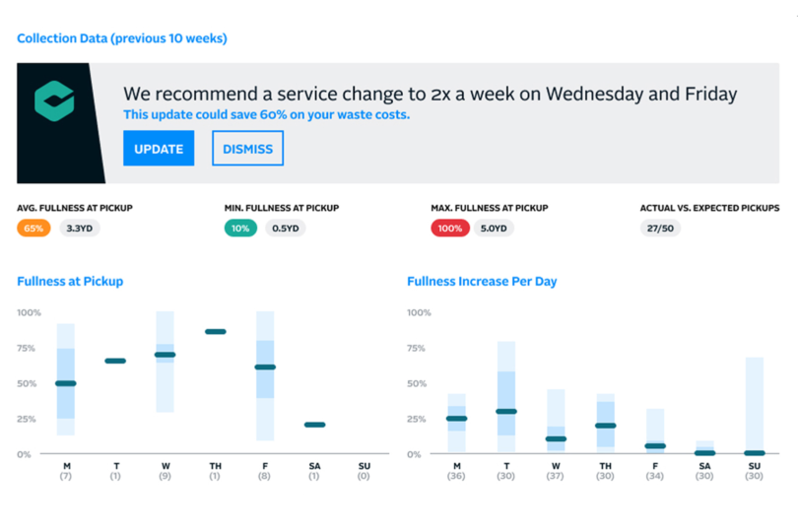Click Tuesday bar in Fullness Increase Per Day
This screenshot has width=798, height=532.
point(506,397)
